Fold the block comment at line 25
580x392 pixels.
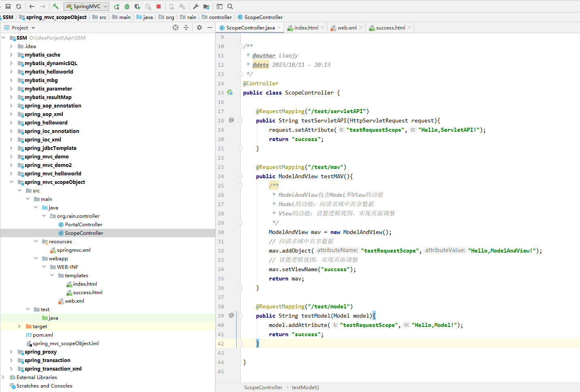point(240,185)
